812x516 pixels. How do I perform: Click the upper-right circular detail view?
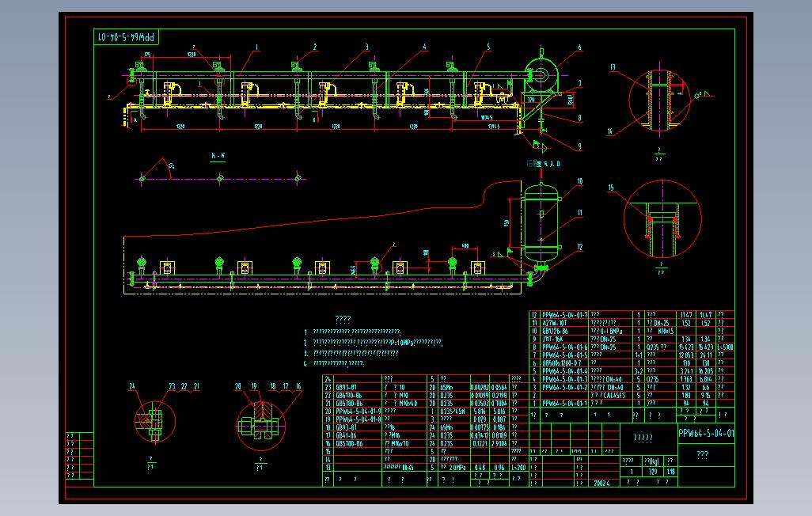(x=660, y=101)
